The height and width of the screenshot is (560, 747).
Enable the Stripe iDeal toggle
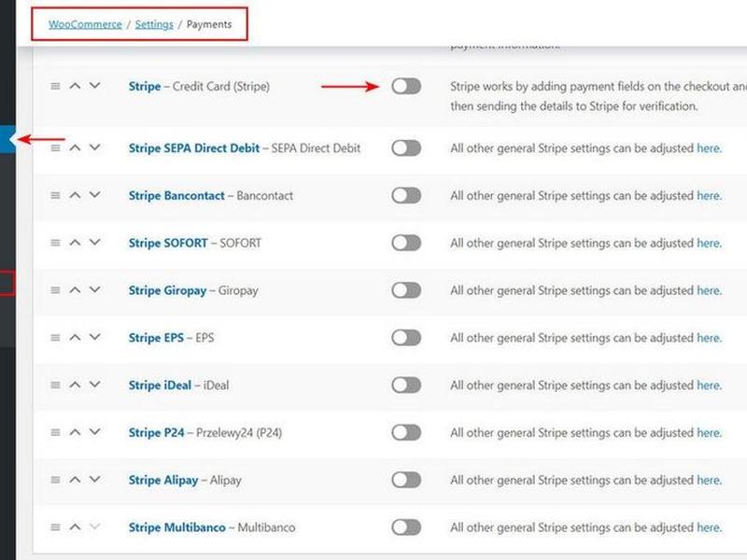tap(406, 385)
